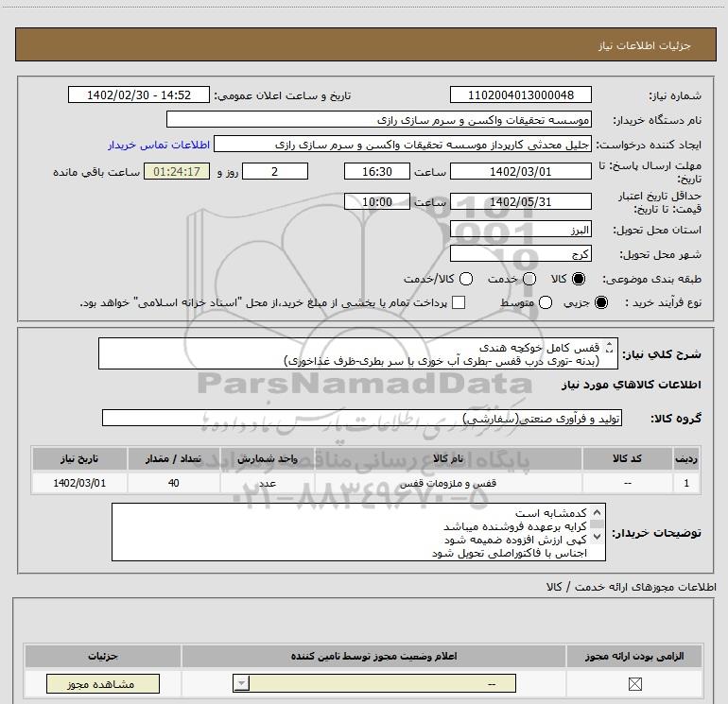Toggle the الزامی بودن ارائه مجوز checkbox
The image size is (728, 704).
(x=634, y=683)
